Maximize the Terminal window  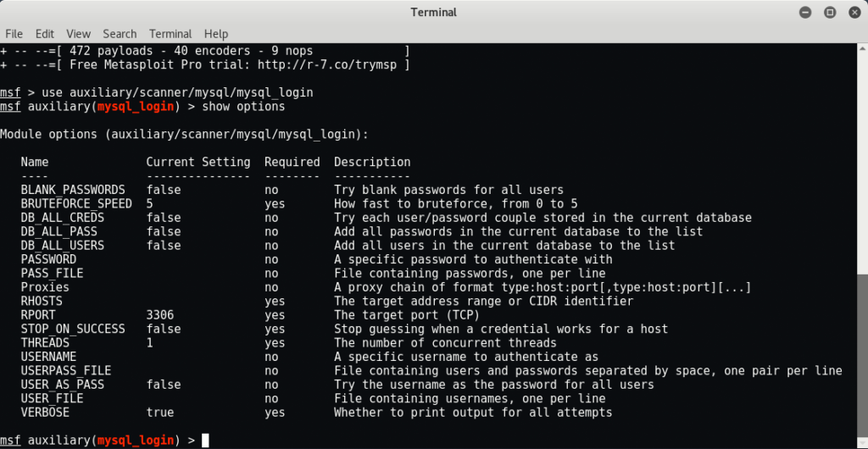(x=830, y=13)
